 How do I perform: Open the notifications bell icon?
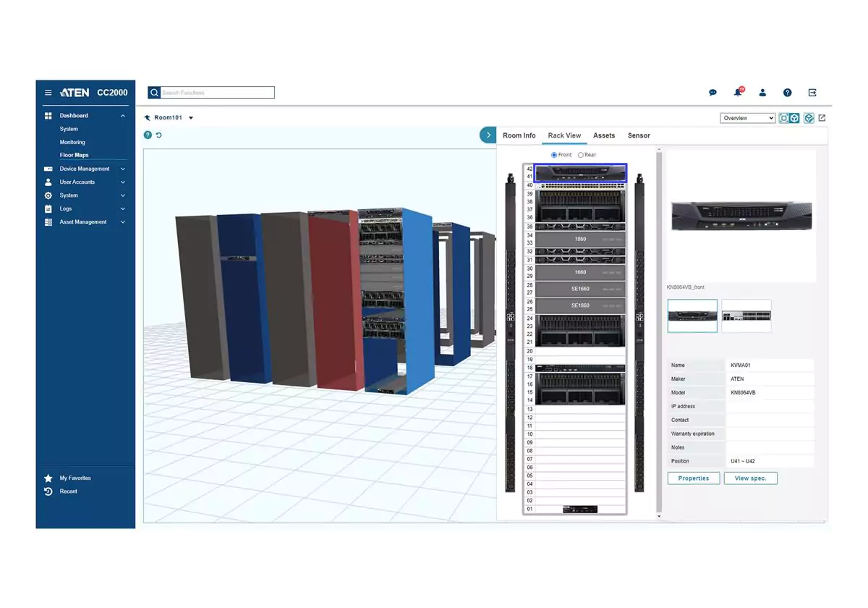point(737,92)
